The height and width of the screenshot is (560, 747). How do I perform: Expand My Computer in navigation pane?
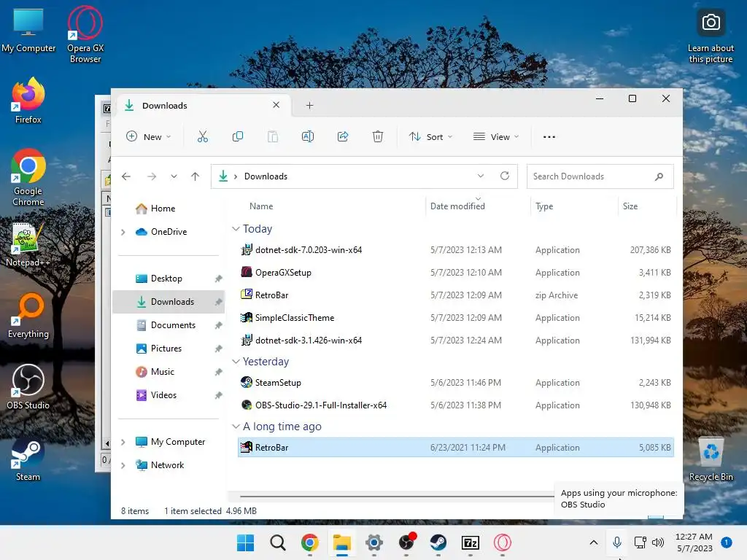(x=123, y=442)
